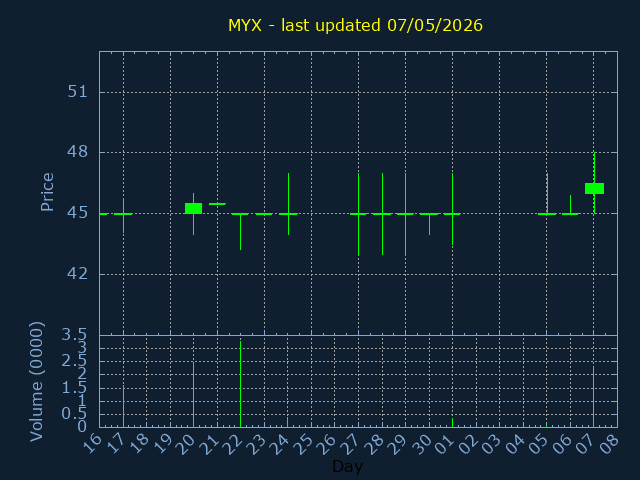Screen dimensions: 640x480
Task: Click the volume bar on day 17
Action: tap(123, 406)
